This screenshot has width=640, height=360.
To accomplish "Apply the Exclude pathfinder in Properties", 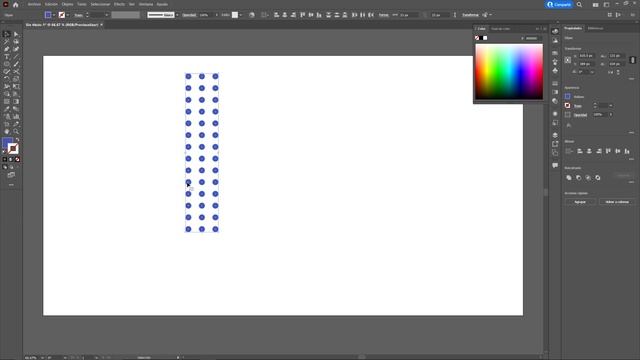I will coord(598,178).
